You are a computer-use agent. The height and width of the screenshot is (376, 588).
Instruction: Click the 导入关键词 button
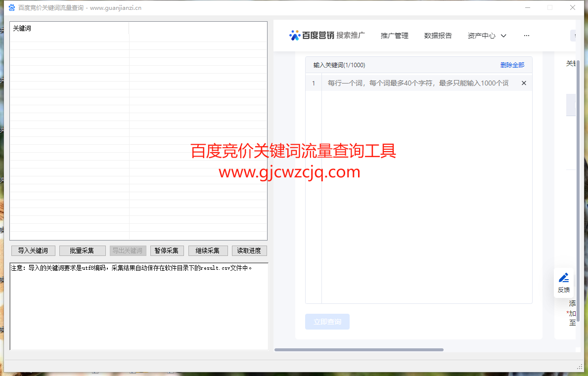click(33, 251)
